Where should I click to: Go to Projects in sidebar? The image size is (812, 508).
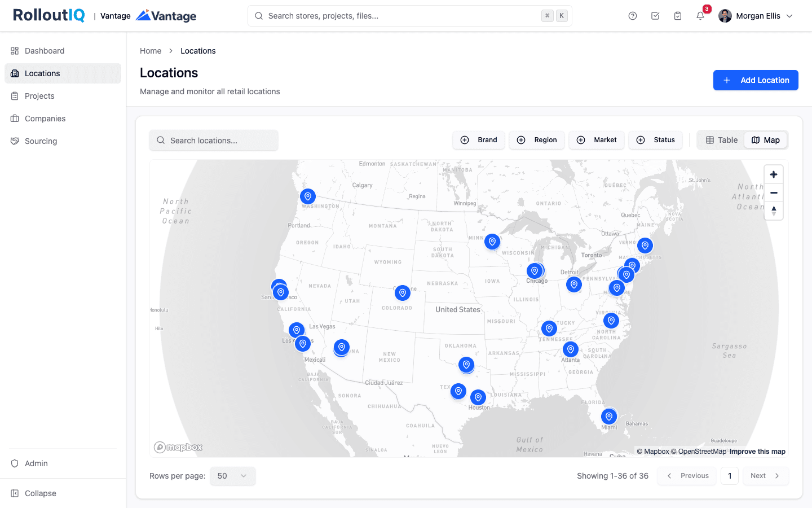(63, 96)
